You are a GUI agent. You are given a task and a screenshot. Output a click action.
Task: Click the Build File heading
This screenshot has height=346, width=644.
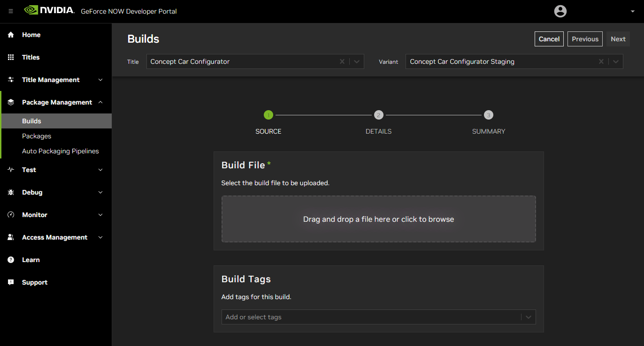click(x=243, y=165)
